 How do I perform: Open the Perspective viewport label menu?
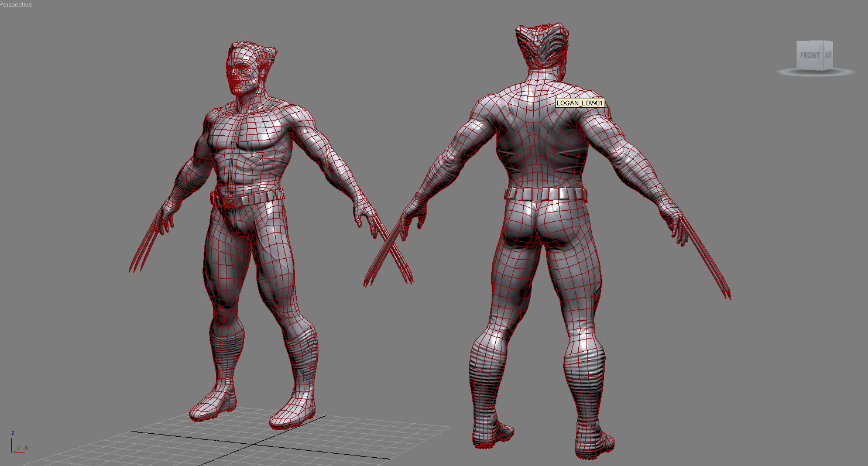[16, 5]
